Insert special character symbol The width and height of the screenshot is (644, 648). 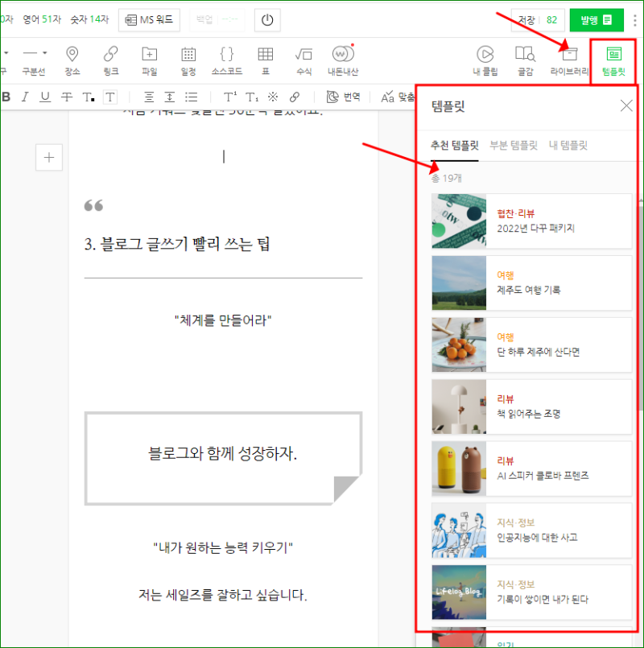click(x=273, y=97)
